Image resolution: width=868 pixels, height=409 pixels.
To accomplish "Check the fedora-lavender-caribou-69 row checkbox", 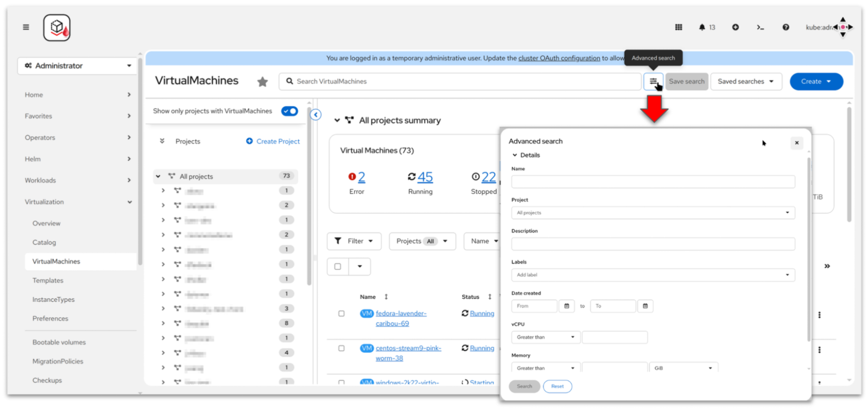I will click(x=341, y=313).
